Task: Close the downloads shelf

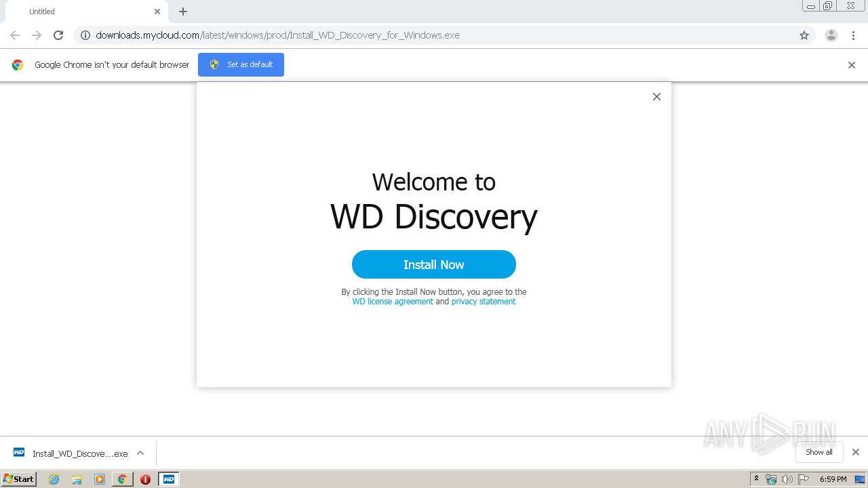Action: pos(856,452)
